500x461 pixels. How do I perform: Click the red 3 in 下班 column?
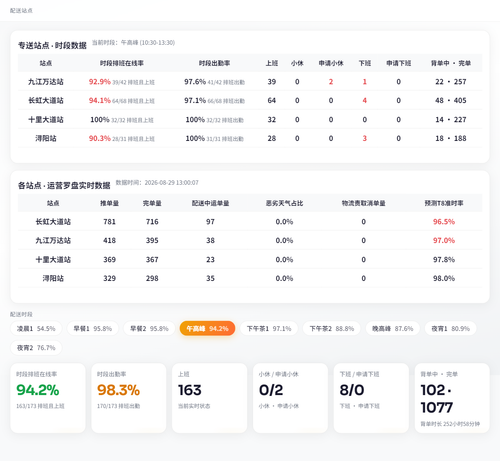pyautogui.click(x=365, y=138)
